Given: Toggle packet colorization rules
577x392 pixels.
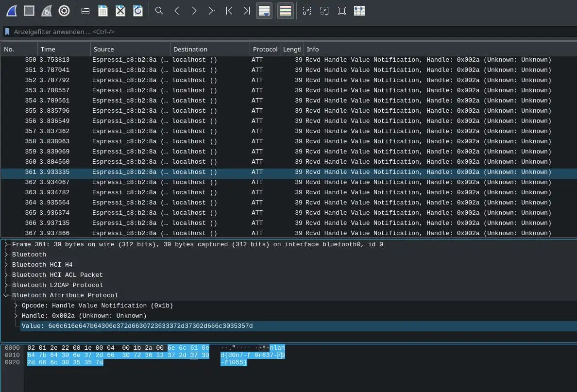Looking at the screenshot, I should (x=286, y=11).
